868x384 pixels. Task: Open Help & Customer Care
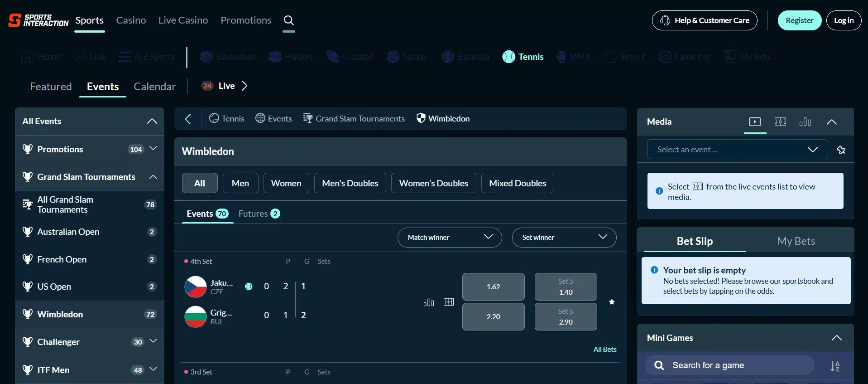(x=705, y=20)
